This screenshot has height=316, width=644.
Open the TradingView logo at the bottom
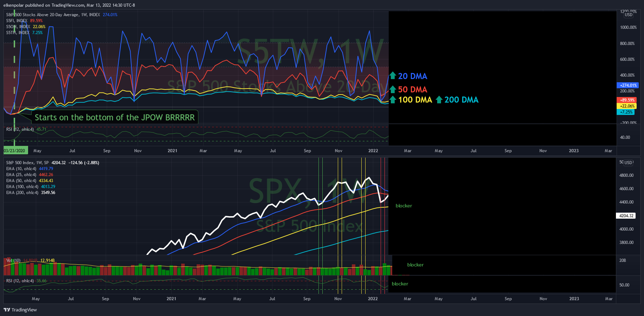(20, 310)
